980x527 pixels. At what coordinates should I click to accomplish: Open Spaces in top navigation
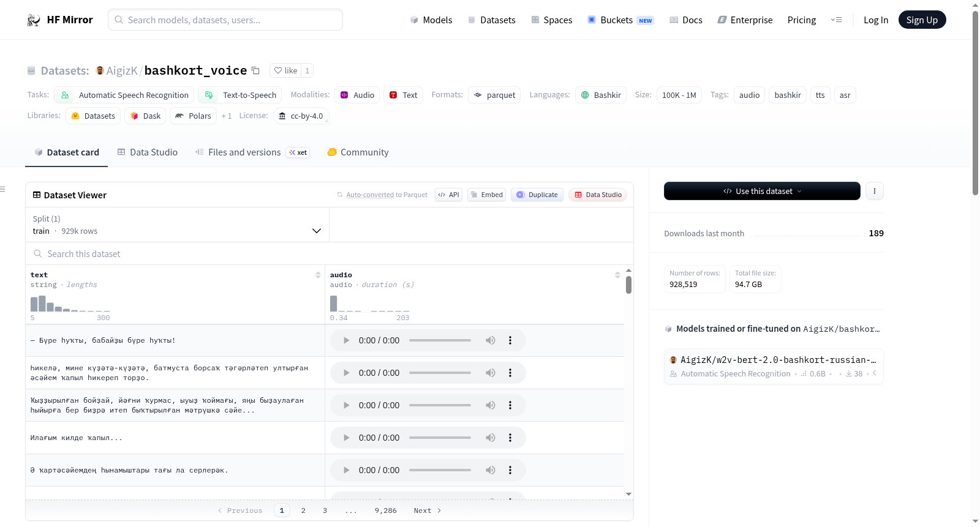551,20
